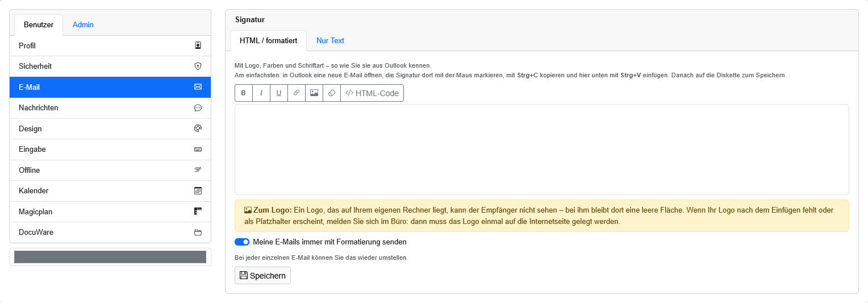This screenshot has height=303, width=868.
Task: Insert an image via the picture icon
Action: coord(314,93)
